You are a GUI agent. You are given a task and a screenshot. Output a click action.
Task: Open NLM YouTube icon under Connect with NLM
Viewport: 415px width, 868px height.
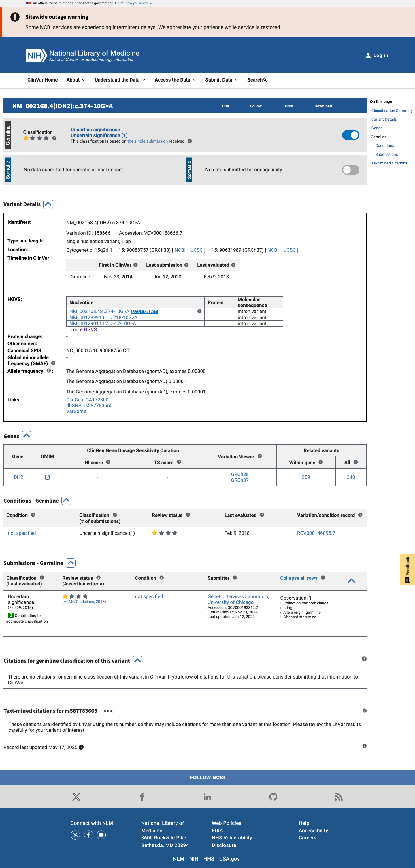[101, 835]
